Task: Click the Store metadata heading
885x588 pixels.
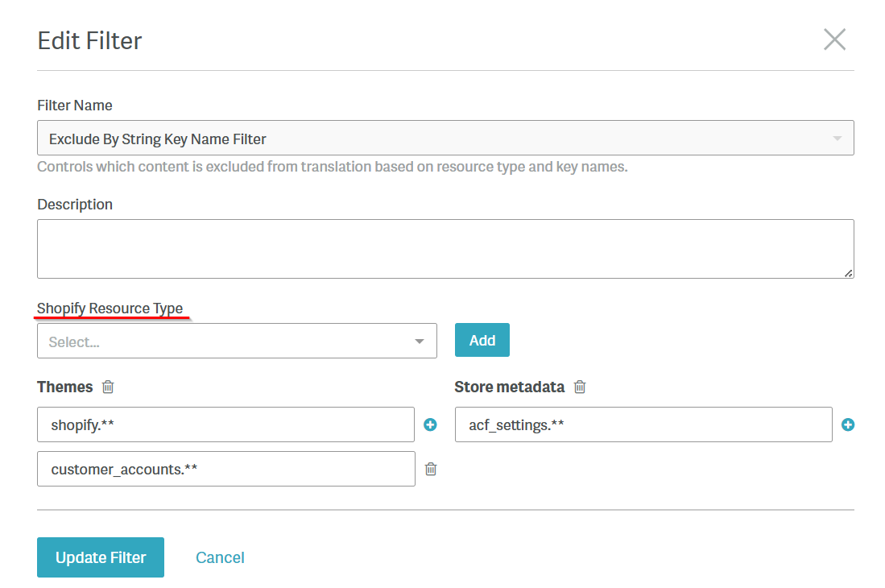Action: (x=509, y=387)
